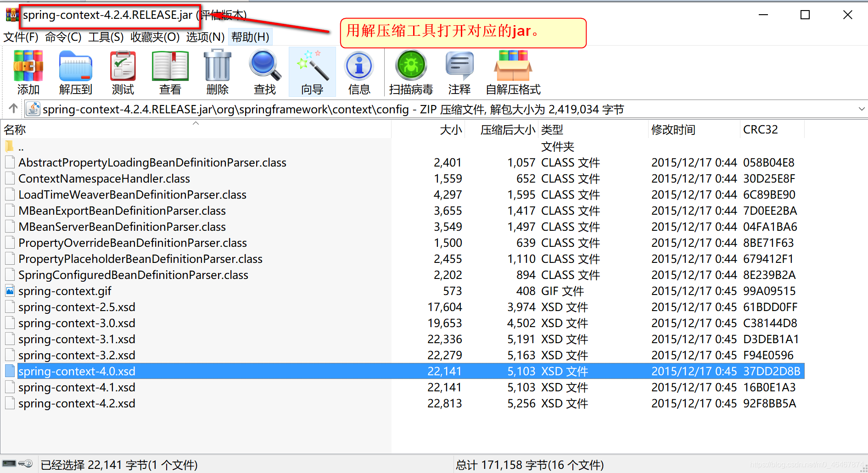Click the 添加 (Add) toolbar icon

[x=28, y=67]
